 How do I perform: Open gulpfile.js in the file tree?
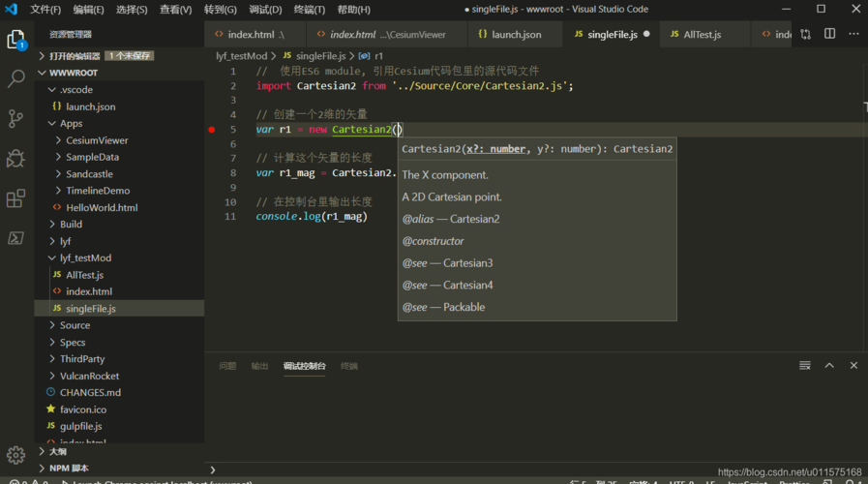coord(81,427)
